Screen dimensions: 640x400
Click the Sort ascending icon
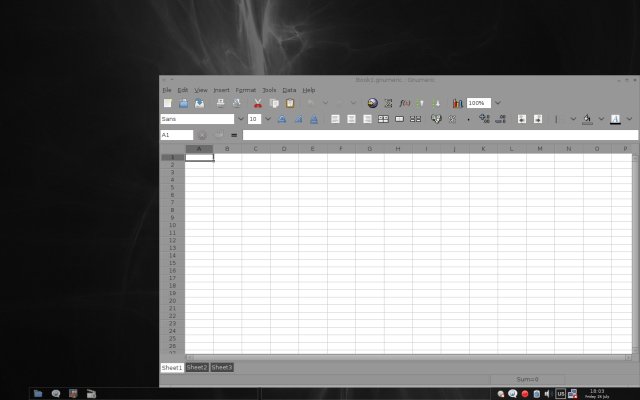(420, 103)
